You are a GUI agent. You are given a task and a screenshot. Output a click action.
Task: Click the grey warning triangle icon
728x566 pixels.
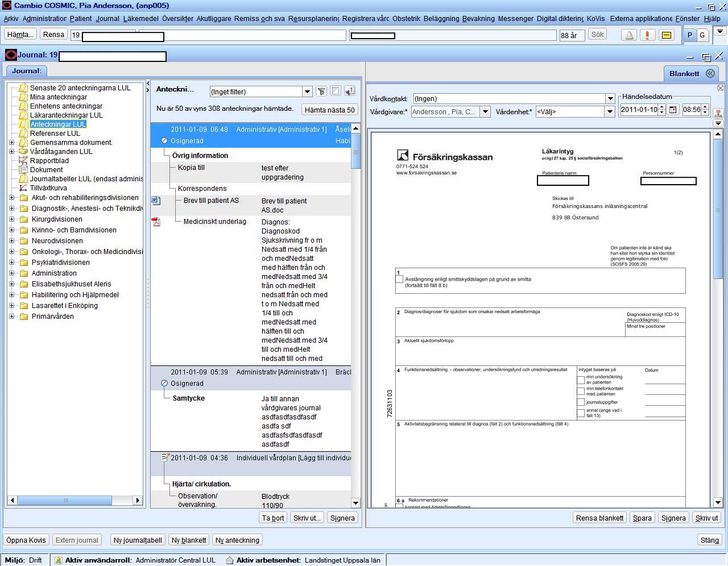629,35
